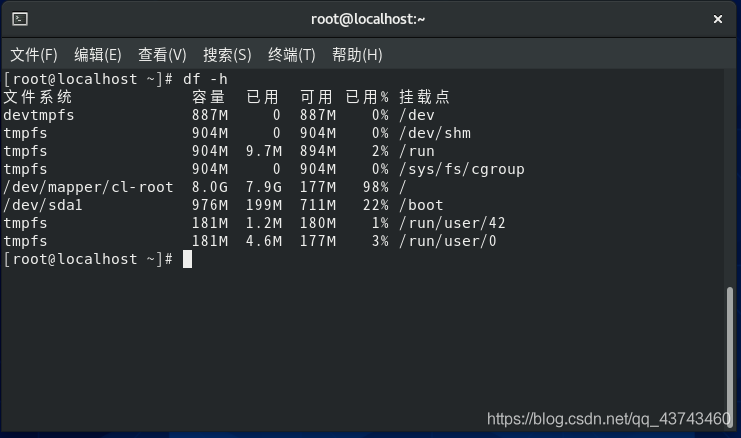Click the terminal icon in the title bar
The height and width of the screenshot is (438, 741).
[20, 19]
